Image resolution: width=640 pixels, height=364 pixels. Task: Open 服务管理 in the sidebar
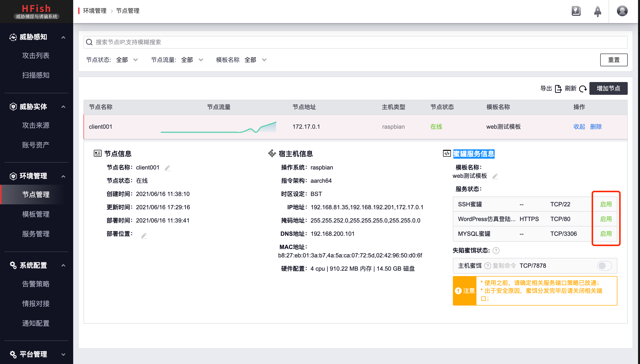(36, 234)
